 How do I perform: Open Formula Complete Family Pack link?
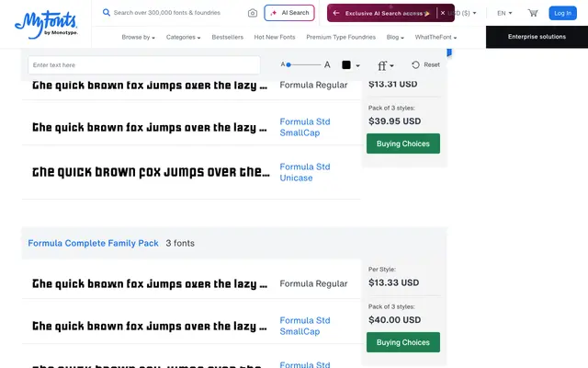pos(93,243)
